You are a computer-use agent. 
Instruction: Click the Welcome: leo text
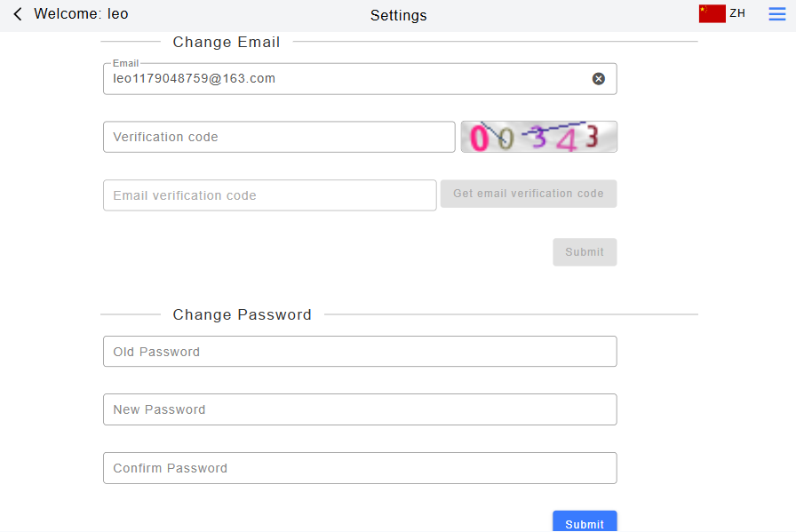point(81,14)
